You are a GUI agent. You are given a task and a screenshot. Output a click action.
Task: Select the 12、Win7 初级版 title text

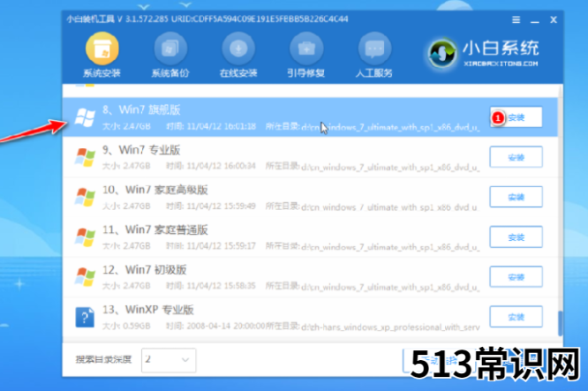click(x=145, y=269)
